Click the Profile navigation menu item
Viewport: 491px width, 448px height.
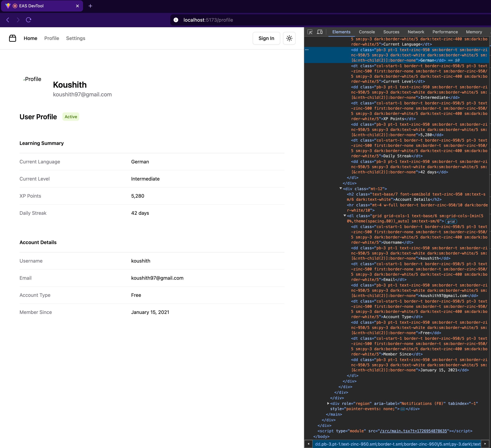pos(51,38)
